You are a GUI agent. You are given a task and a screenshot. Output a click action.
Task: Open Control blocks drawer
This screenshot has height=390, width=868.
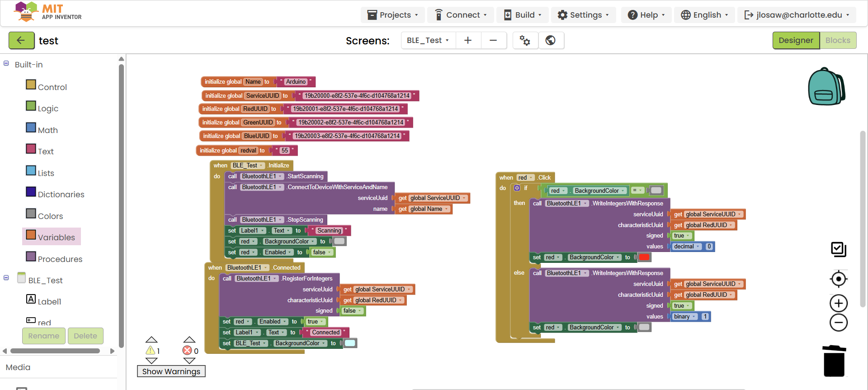(x=47, y=87)
